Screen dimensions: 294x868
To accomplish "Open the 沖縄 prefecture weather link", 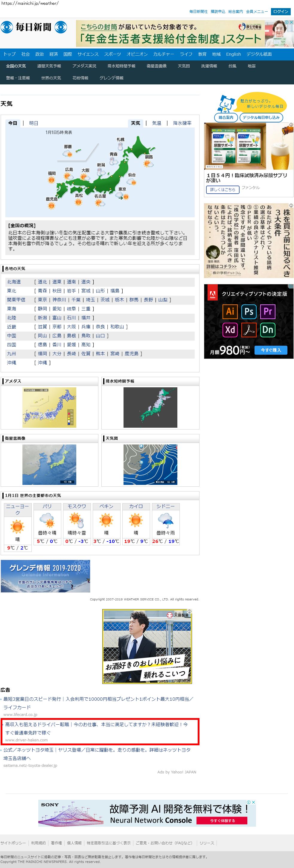I will [42, 362].
